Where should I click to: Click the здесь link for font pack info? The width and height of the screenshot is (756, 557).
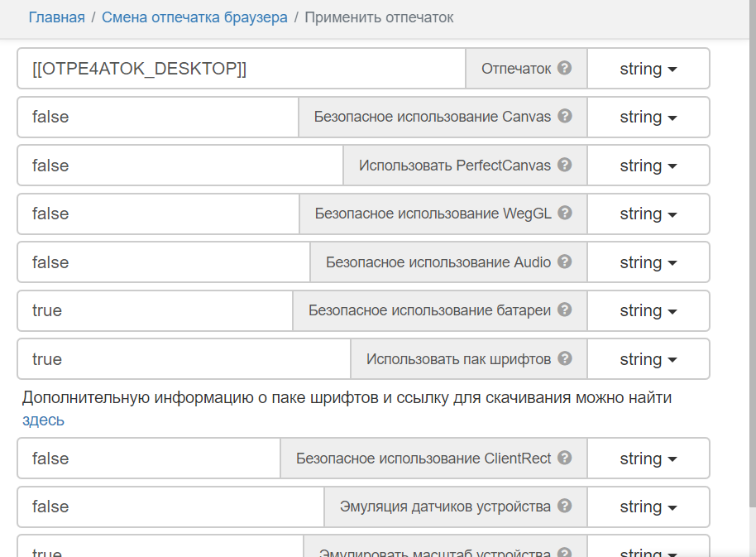(x=42, y=420)
